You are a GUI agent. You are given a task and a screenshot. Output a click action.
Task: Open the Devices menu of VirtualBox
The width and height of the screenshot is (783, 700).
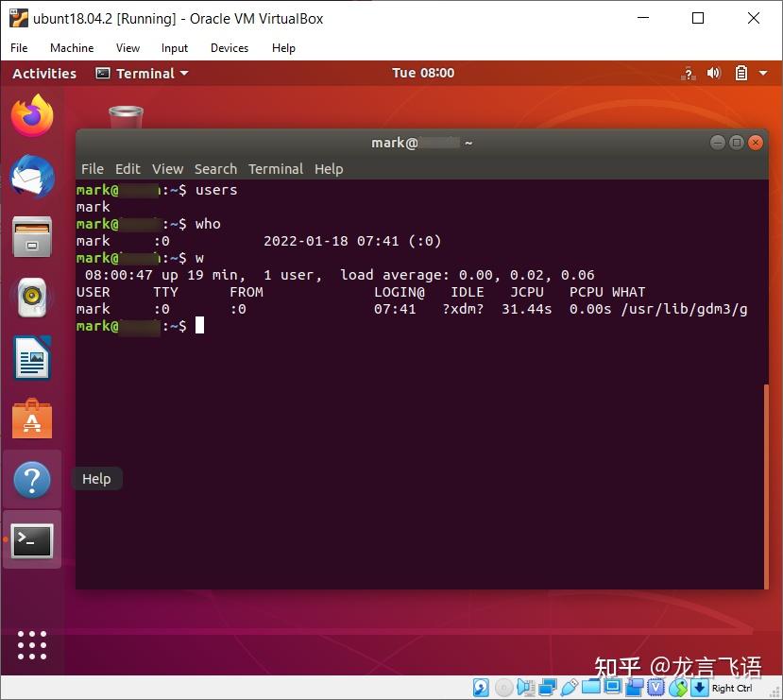tap(230, 48)
